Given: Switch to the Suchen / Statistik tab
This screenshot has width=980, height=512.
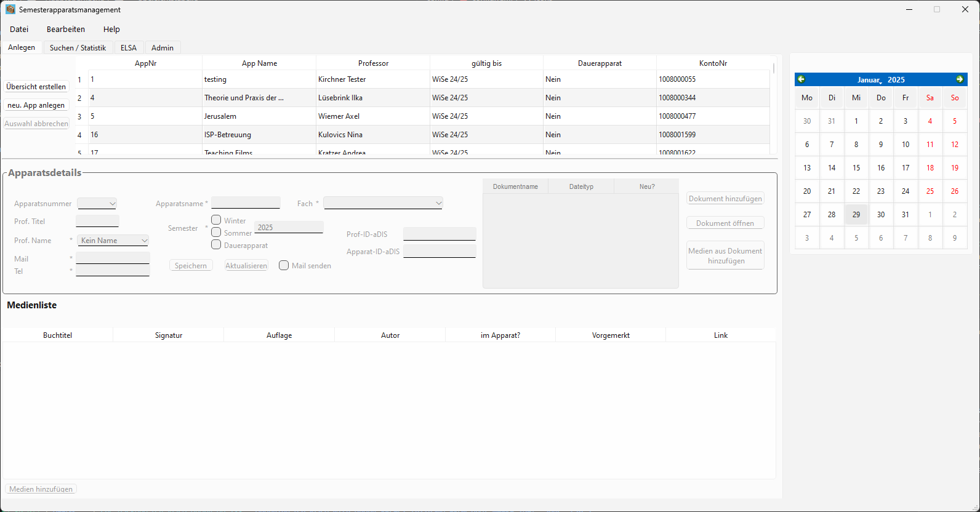Looking at the screenshot, I should tap(78, 47).
